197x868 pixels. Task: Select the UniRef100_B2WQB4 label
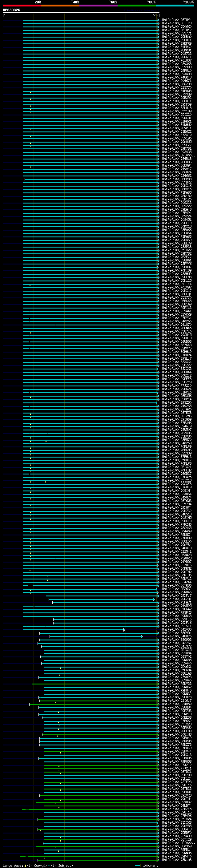click(x=177, y=707)
